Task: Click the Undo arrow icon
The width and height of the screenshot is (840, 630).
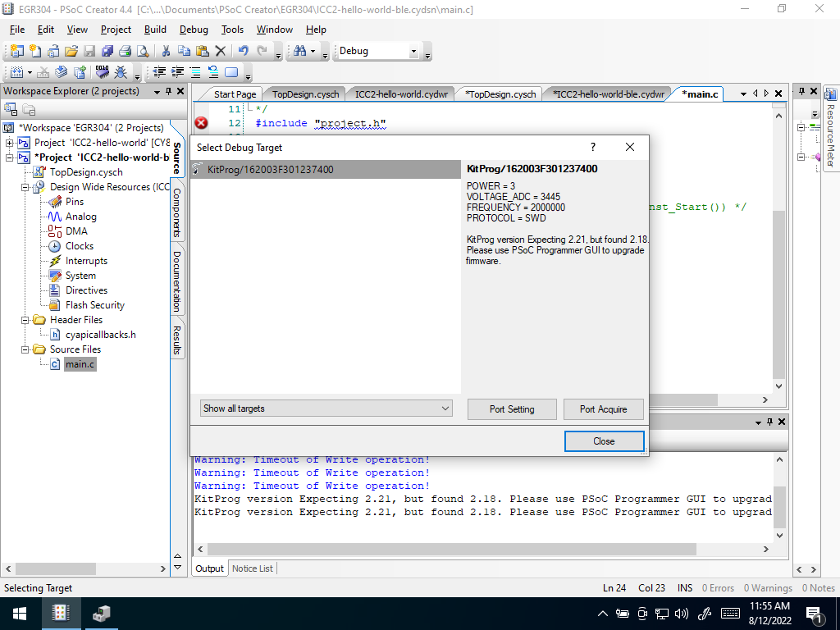Action: pyautogui.click(x=243, y=51)
